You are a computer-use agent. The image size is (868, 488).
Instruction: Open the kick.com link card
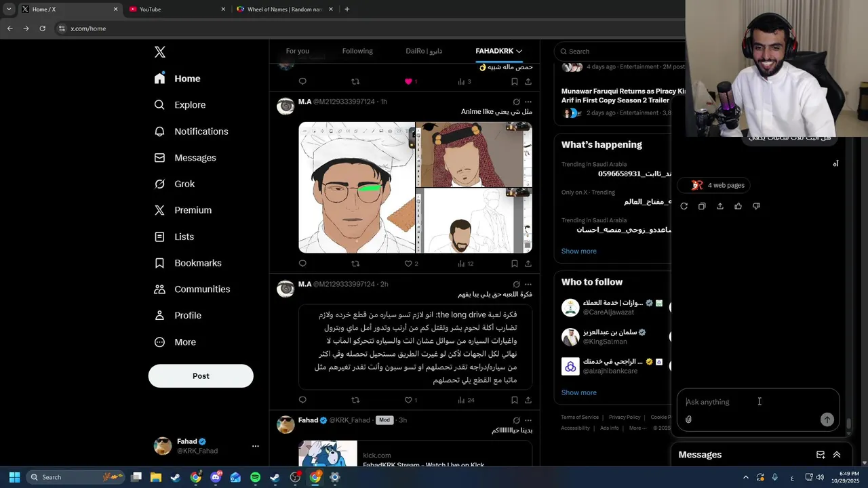(415, 454)
